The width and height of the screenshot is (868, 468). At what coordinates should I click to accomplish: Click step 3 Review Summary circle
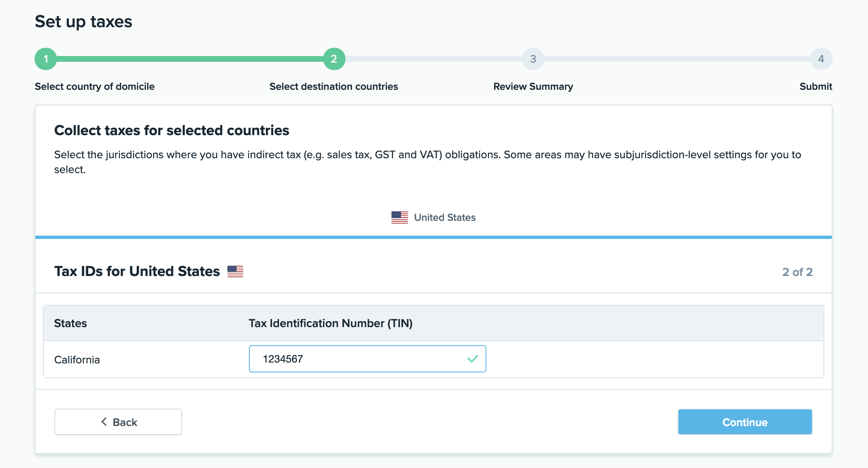coord(533,59)
